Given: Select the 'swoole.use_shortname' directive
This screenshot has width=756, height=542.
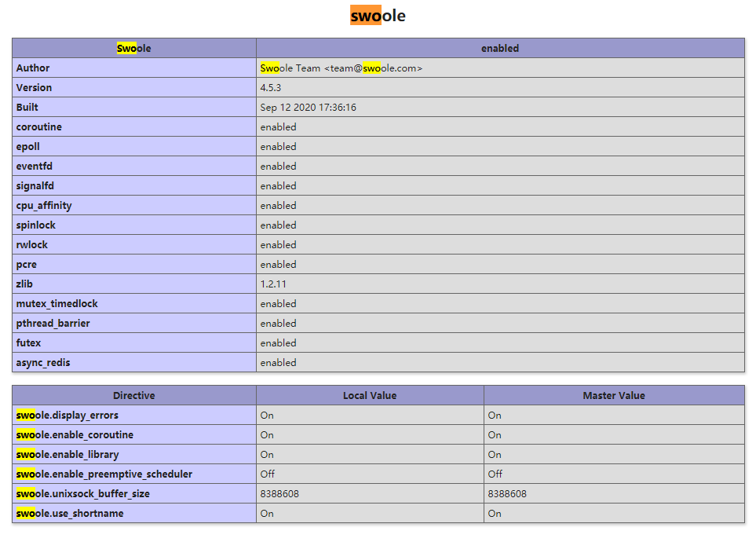Looking at the screenshot, I should (x=70, y=514).
